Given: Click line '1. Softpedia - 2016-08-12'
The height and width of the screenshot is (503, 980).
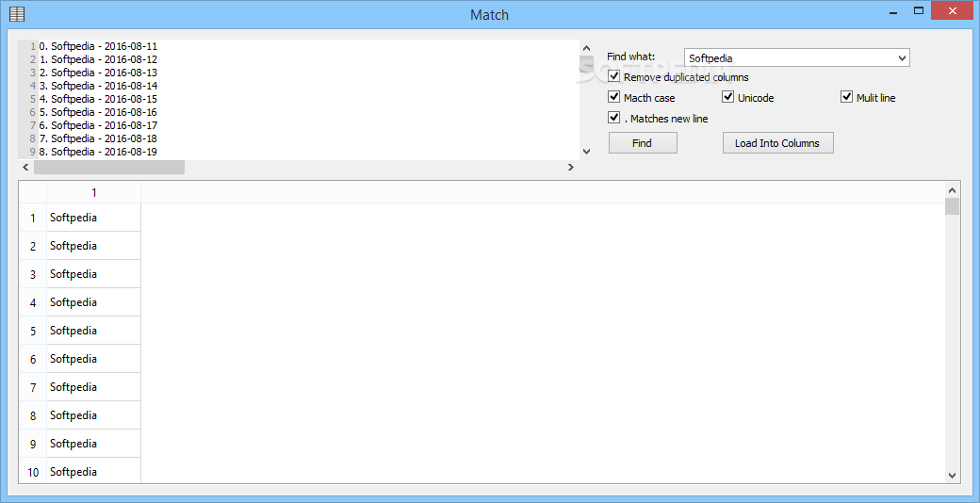Looking at the screenshot, I should [x=98, y=59].
